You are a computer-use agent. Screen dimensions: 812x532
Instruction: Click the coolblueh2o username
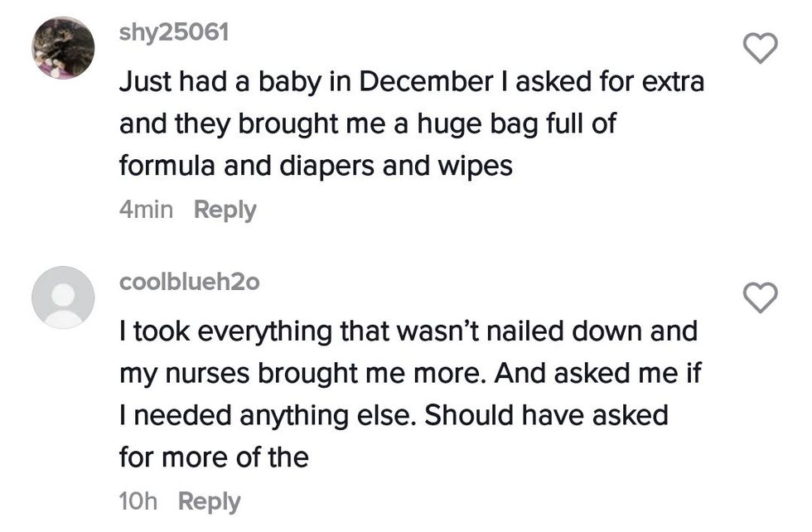(x=190, y=282)
